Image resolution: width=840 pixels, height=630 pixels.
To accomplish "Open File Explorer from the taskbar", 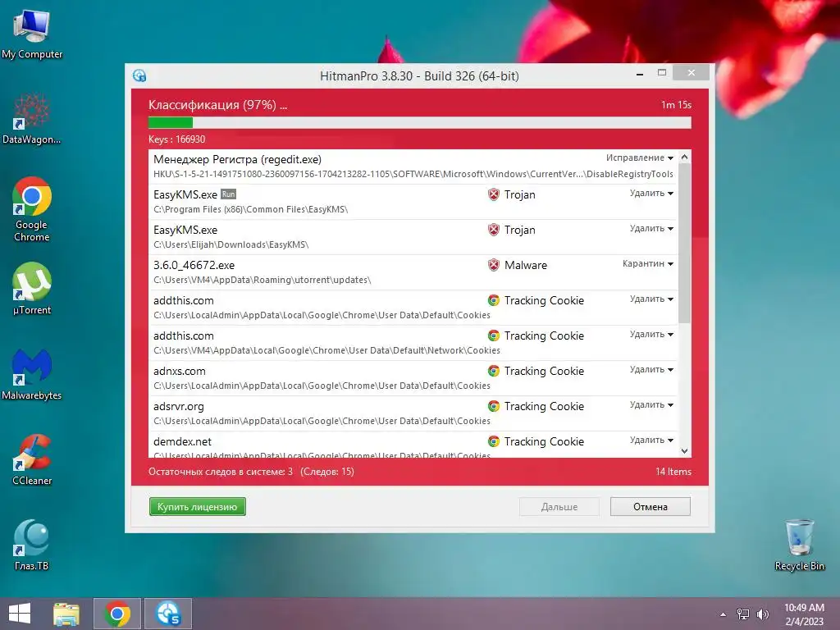I will 66,614.
